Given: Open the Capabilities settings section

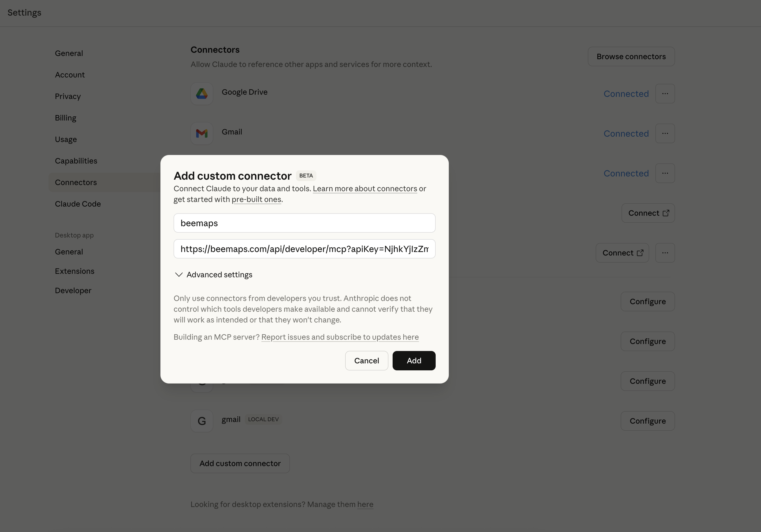Looking at the screenshot, I should (76, 161).
